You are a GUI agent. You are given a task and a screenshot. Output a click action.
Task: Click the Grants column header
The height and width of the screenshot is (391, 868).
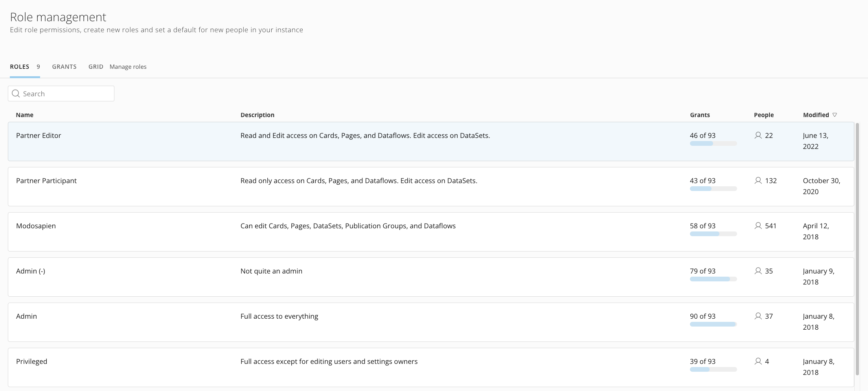pyautogui.click(x=700, y=115)
